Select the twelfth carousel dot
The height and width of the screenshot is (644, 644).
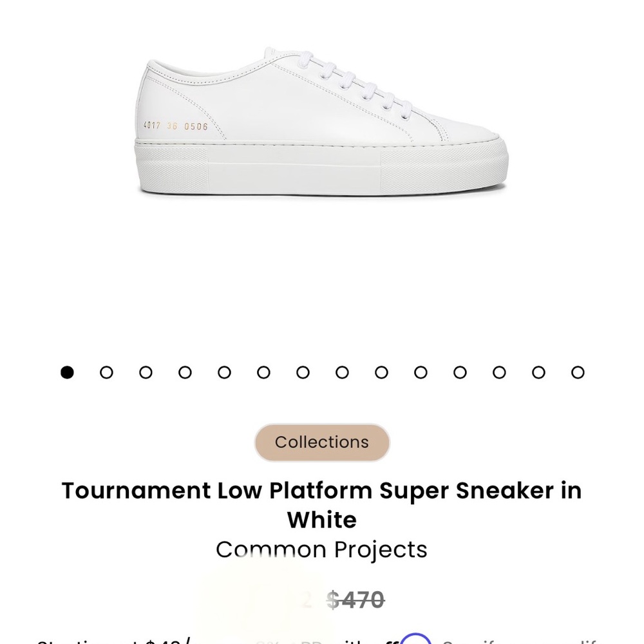(x=498, y=372)
